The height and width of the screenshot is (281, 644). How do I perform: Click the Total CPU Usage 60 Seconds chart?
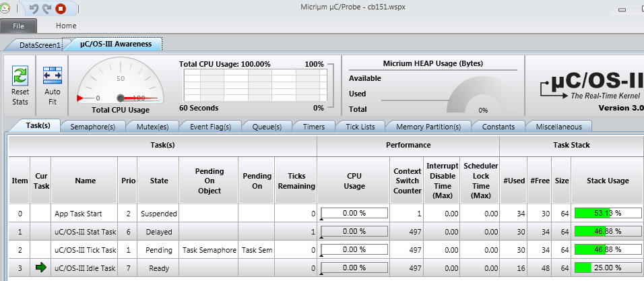pyautogui.click(x=255, y=85)
